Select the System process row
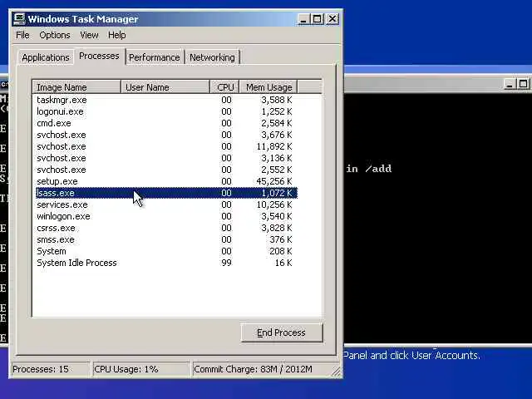Screen dimensions: 532x399 pyautogui.click(x=166, y=251)
